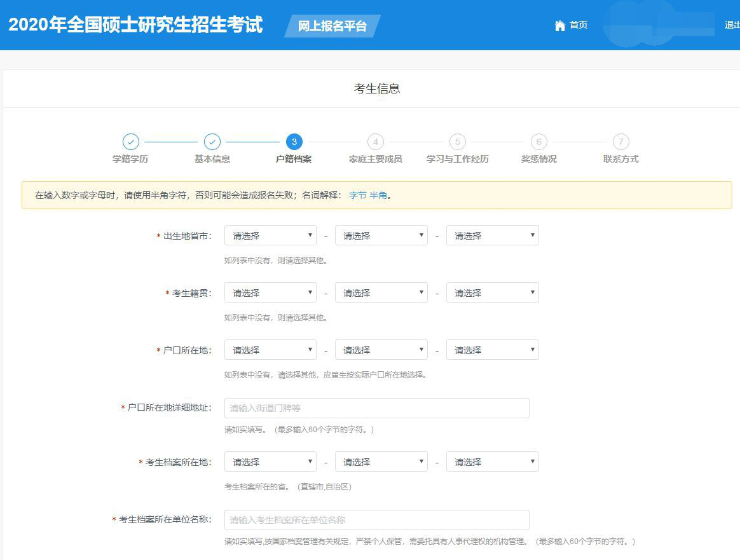740x560 pixels.
Task: Click the completed checkmark on 基本信息 step
Action: 212,142
